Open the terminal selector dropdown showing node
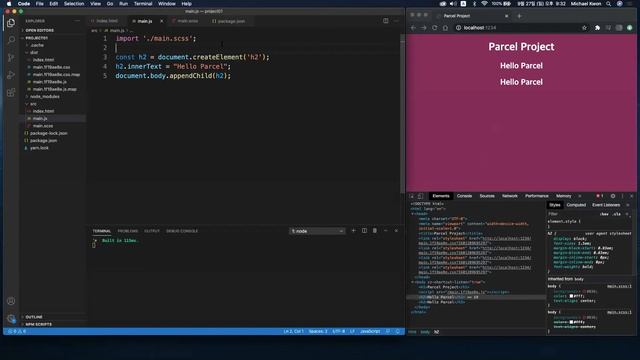Viewport: 640px width, 360px height. pos(317,231)
